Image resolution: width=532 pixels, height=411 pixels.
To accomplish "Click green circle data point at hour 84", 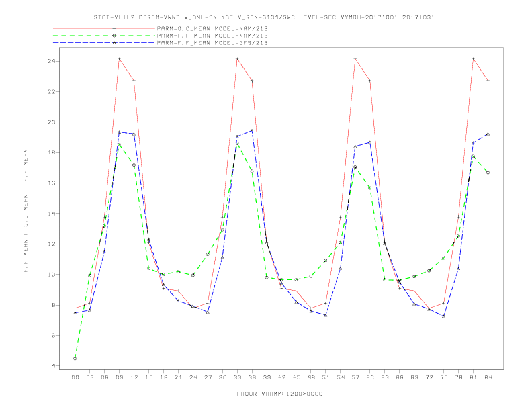I will point(488,173).
